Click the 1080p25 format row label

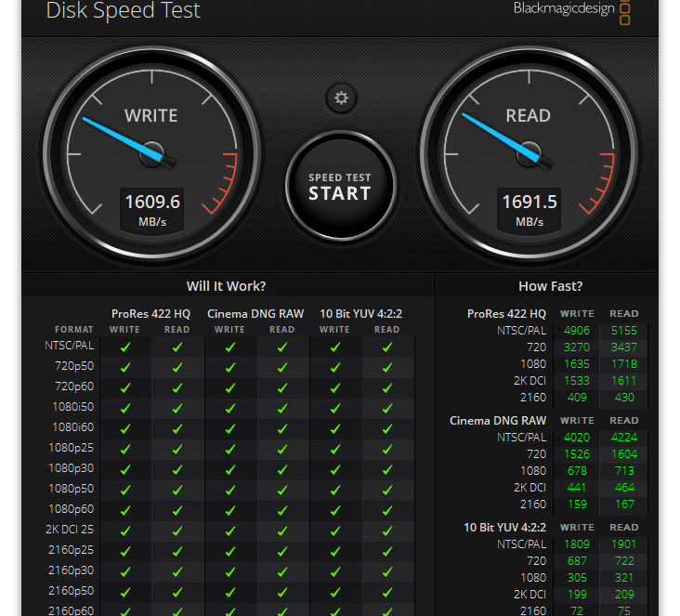(72, 448)
